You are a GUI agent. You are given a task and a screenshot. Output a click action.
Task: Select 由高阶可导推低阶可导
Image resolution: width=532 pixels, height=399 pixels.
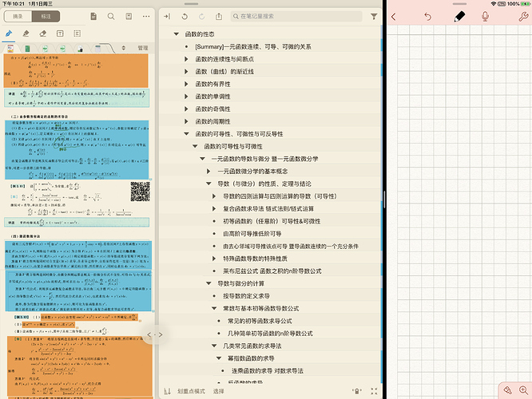click(252, 234)
